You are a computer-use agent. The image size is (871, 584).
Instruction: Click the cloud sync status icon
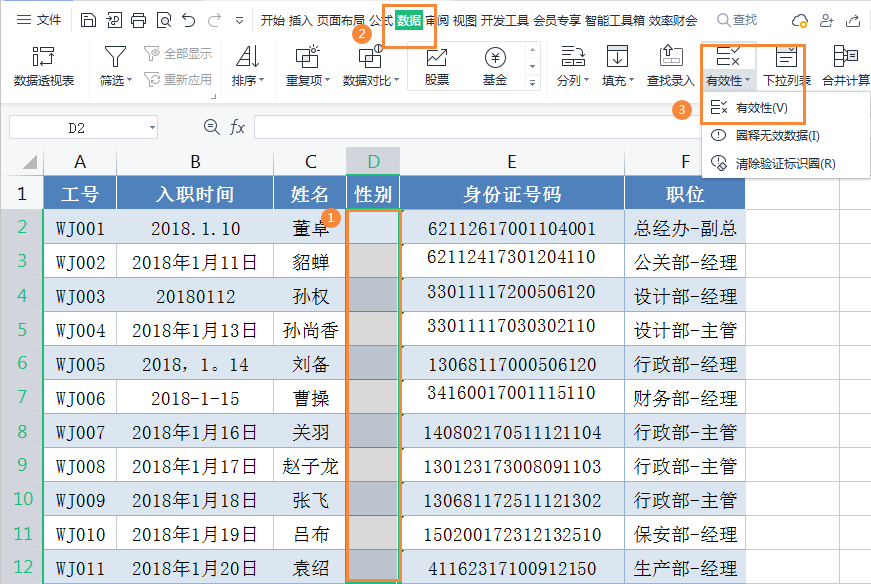pyautogui.click(x=799, y=21)
